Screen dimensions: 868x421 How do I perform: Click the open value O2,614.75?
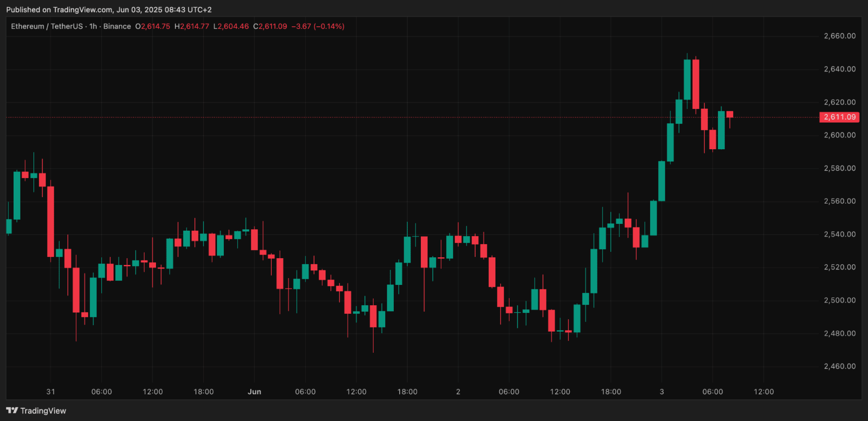pyautogui.click(x=153, y=26)
